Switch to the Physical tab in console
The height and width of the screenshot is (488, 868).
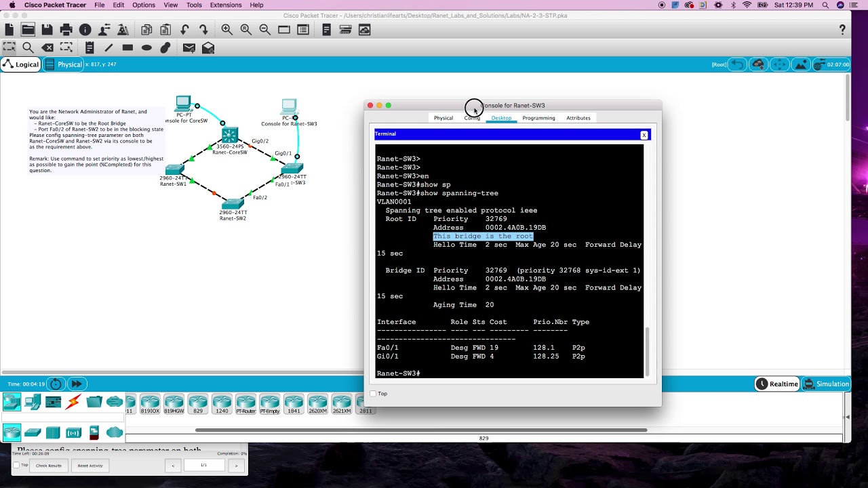tap(443, 118)
